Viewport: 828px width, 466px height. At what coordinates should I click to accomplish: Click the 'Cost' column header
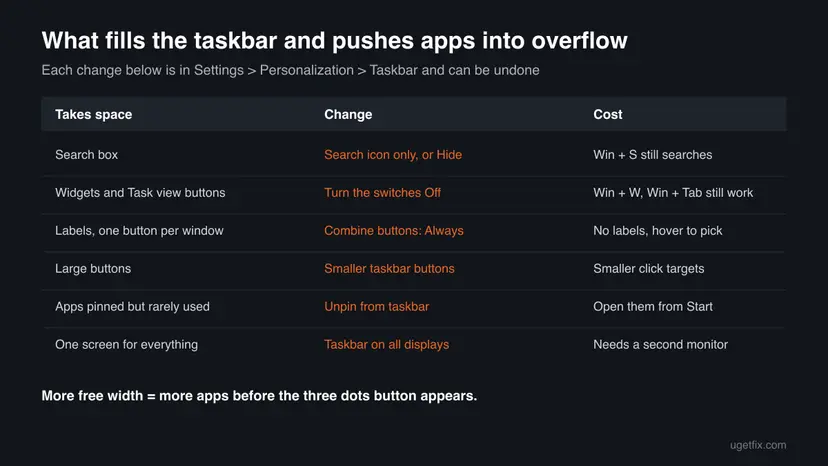(608, 115)
